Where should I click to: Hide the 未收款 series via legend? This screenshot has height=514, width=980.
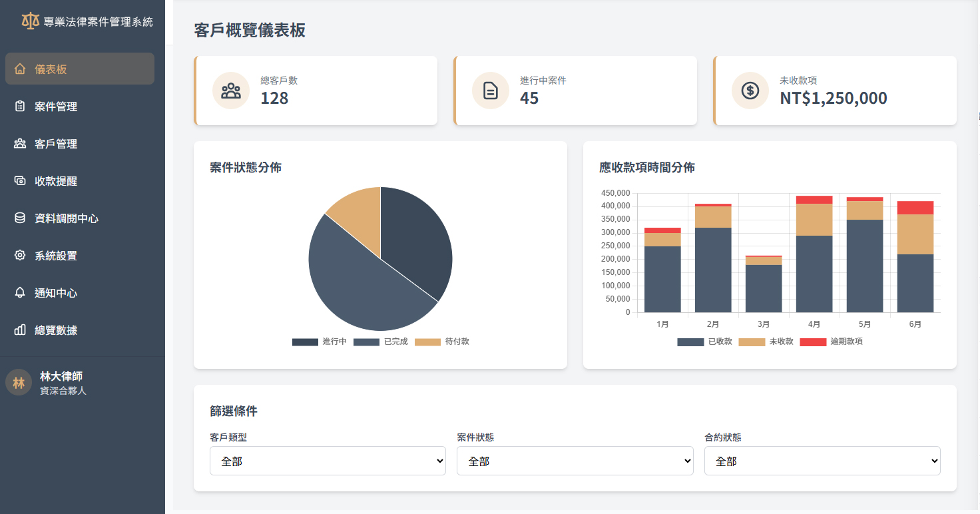point(766,342)
